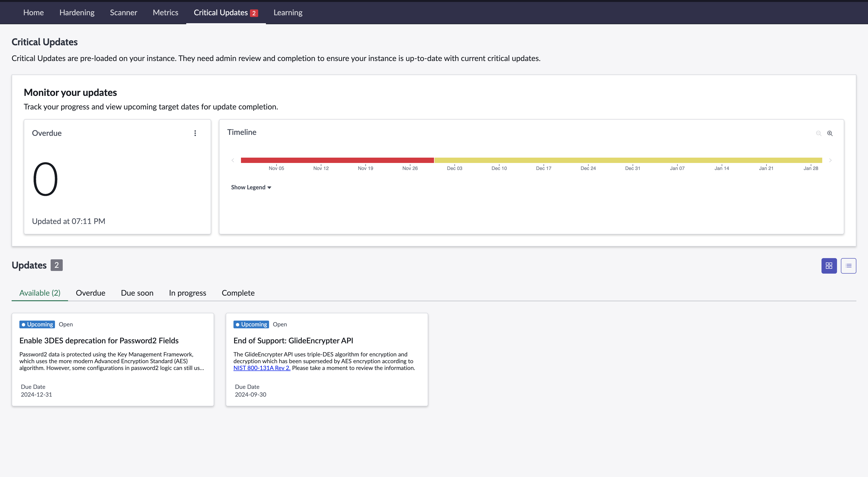The width and height of the screenshot is (868, 477).
Task: Click the red overdue segment of timeline
Action: coord(337,160)
